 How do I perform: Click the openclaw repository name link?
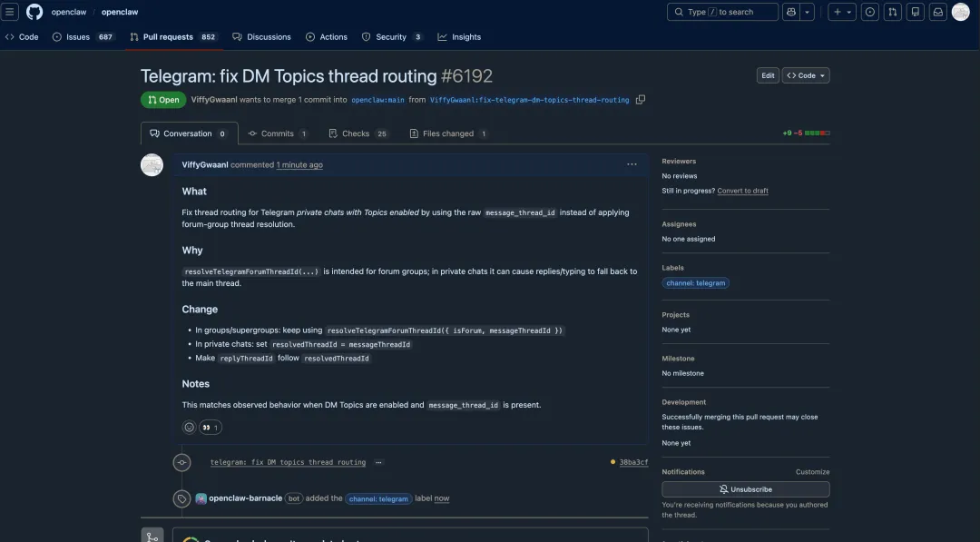120,12
